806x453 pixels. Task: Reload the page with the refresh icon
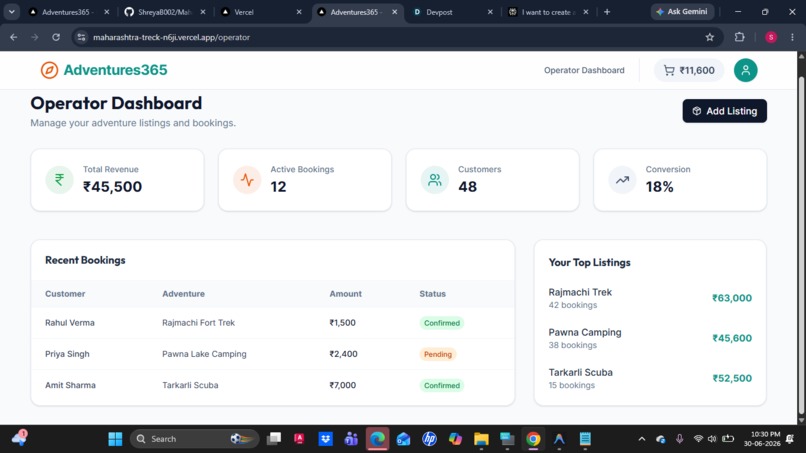tap(56, 37)
